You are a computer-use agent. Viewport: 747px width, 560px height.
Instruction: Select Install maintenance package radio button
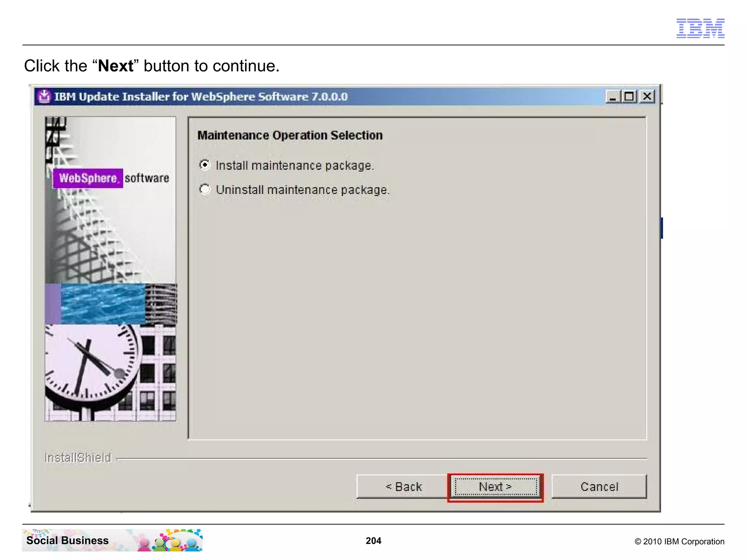[205, 165]
